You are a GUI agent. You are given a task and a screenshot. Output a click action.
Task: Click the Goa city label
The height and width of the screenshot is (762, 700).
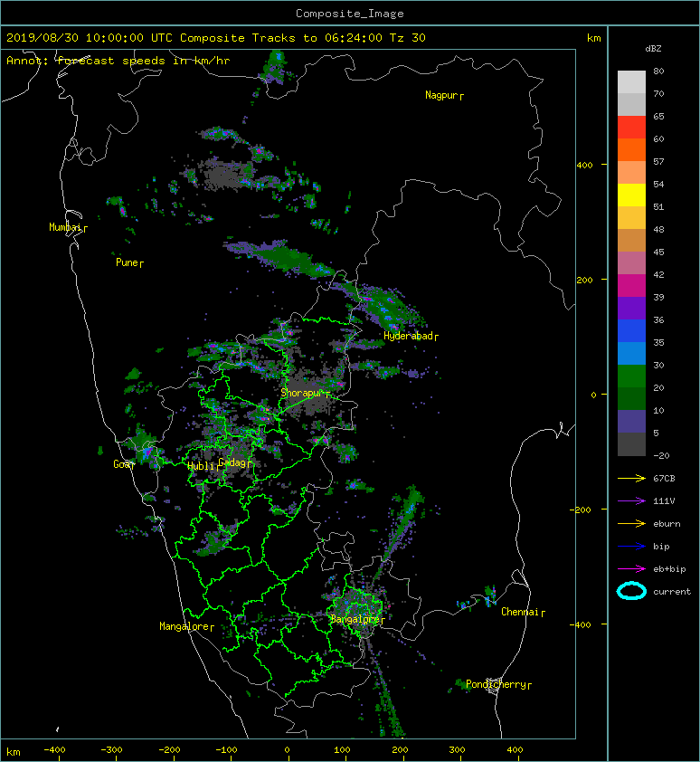click(123, 464)
